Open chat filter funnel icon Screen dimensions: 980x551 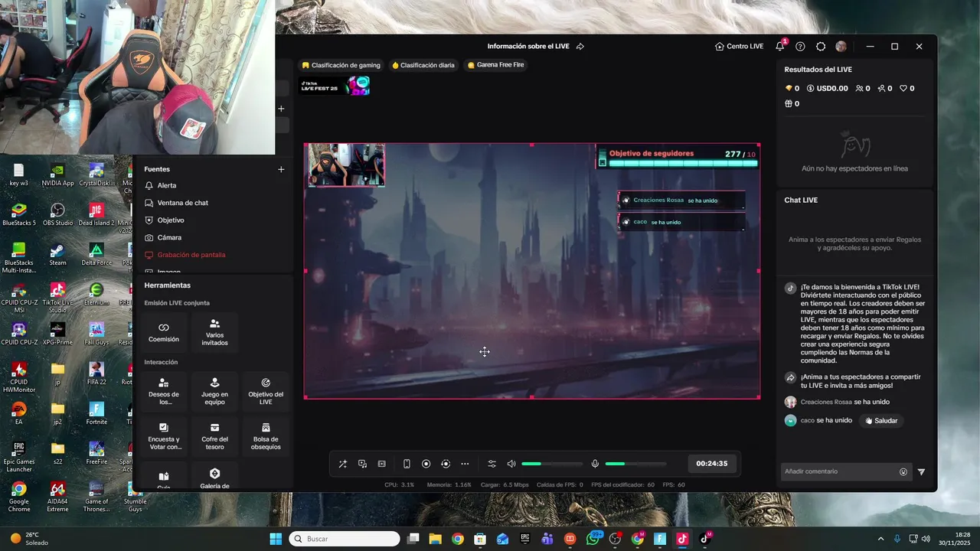pyautogui.click(x=921, y=472)
